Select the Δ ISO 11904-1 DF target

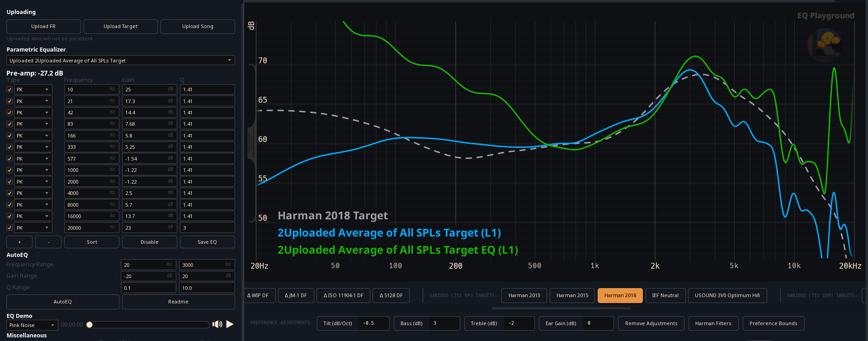click(343, 295)
